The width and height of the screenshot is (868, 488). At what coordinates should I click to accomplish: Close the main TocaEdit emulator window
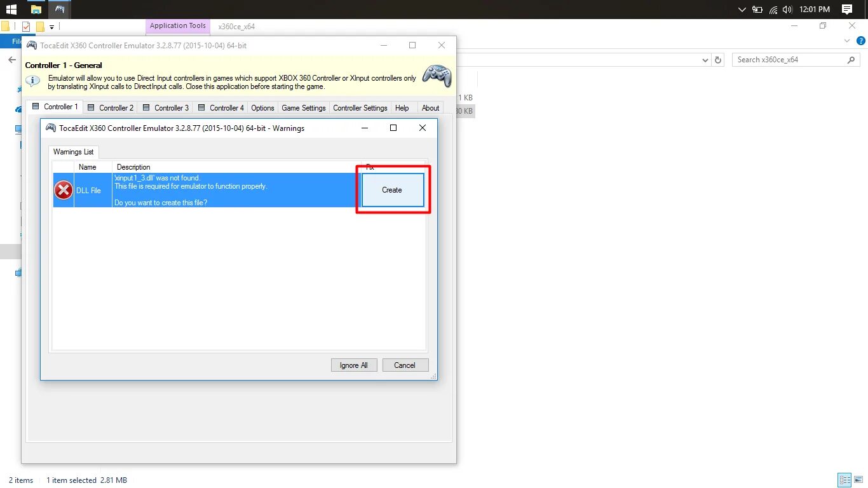coord(442,46)
